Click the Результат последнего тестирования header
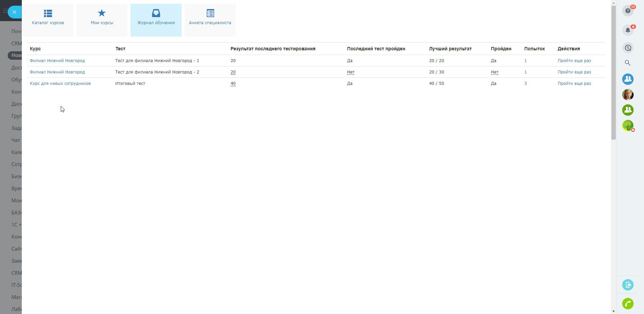 273,49
